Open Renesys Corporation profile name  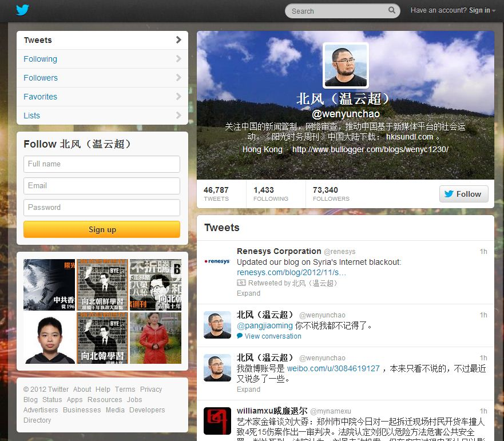(279, 251)
